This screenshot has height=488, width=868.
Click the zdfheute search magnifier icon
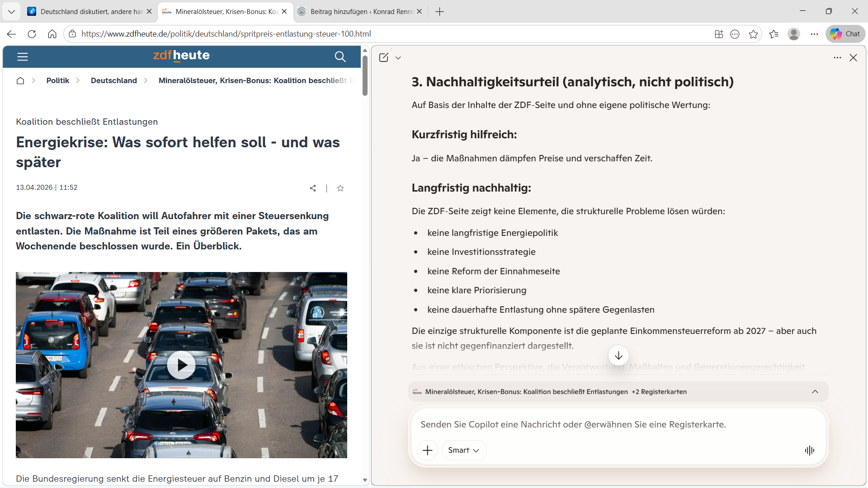(x=340, y=56)
